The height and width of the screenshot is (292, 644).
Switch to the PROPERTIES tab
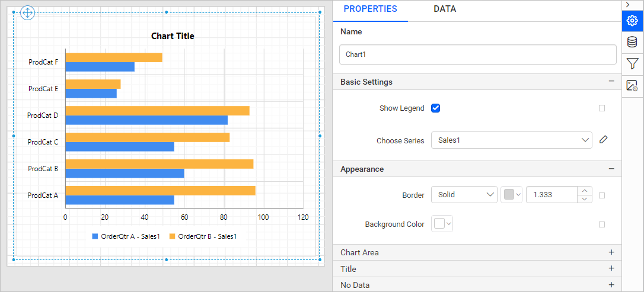(x=370, y=9)
